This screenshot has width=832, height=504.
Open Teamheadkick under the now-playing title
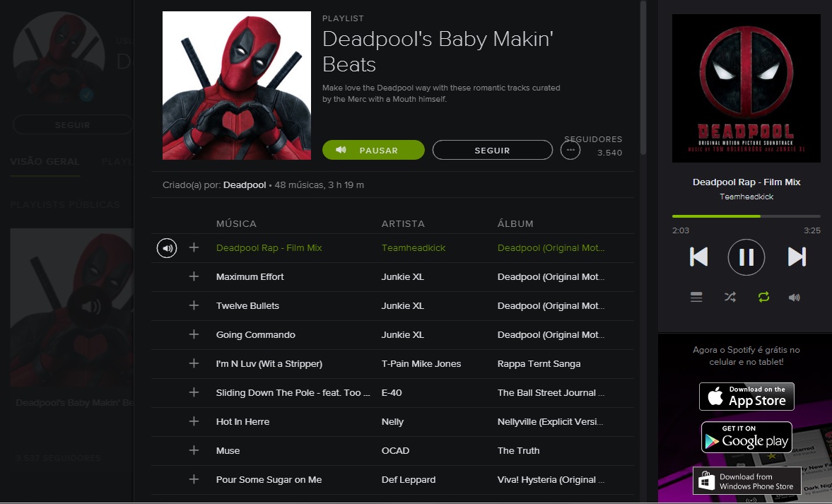746,197
